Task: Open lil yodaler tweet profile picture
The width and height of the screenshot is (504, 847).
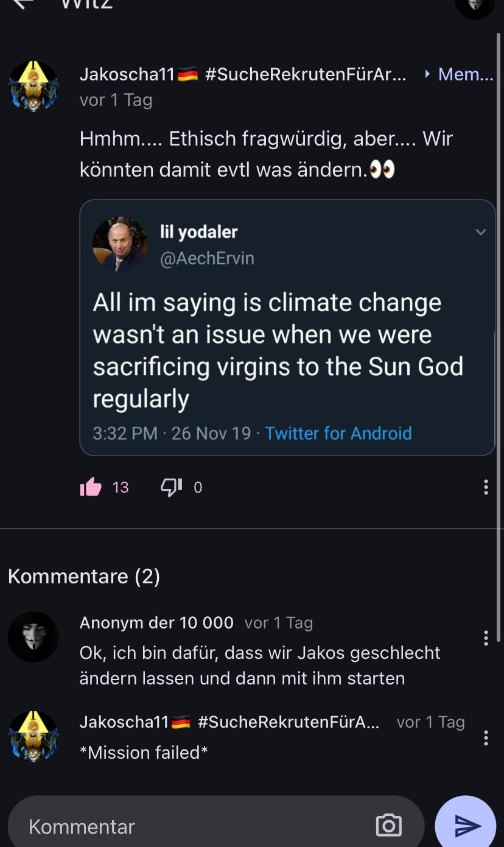Action: (x=120, y=244)
